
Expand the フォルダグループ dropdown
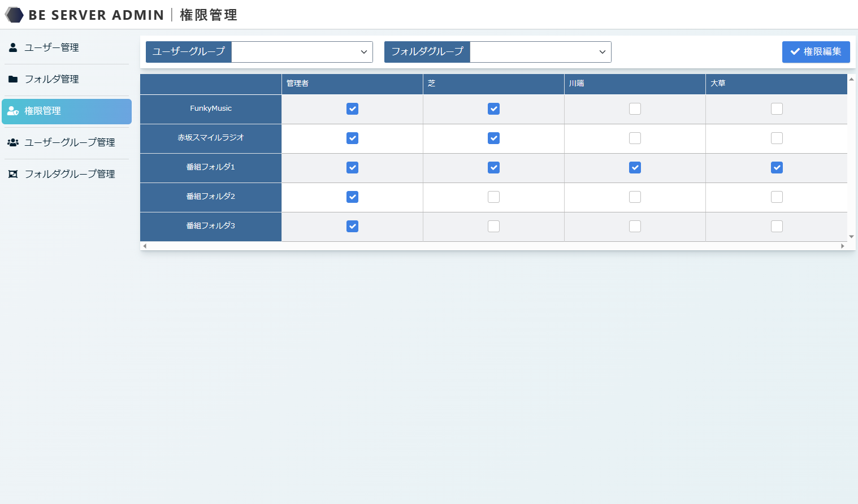(x=540, y=52)
